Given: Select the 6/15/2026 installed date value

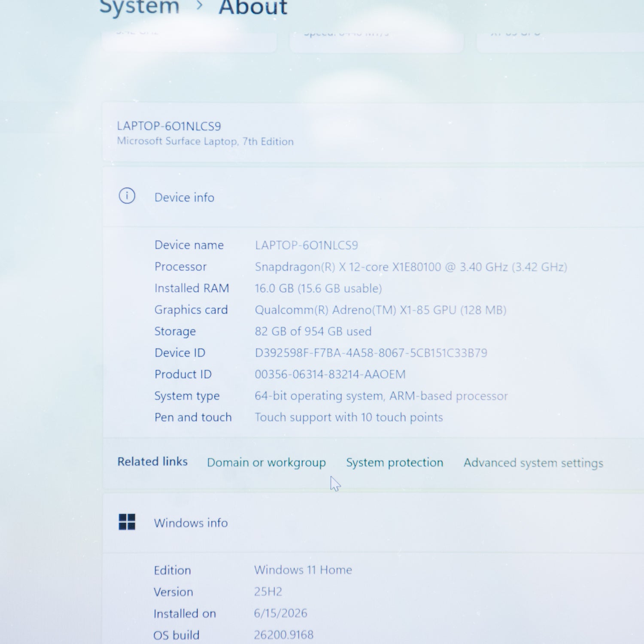Looking at the screenshot, I should (280, 613).
